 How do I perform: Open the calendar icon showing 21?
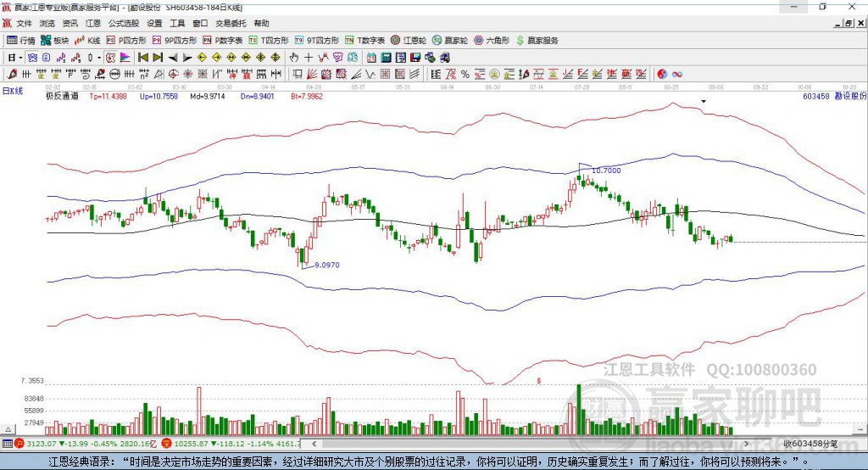tap(371, 58)
